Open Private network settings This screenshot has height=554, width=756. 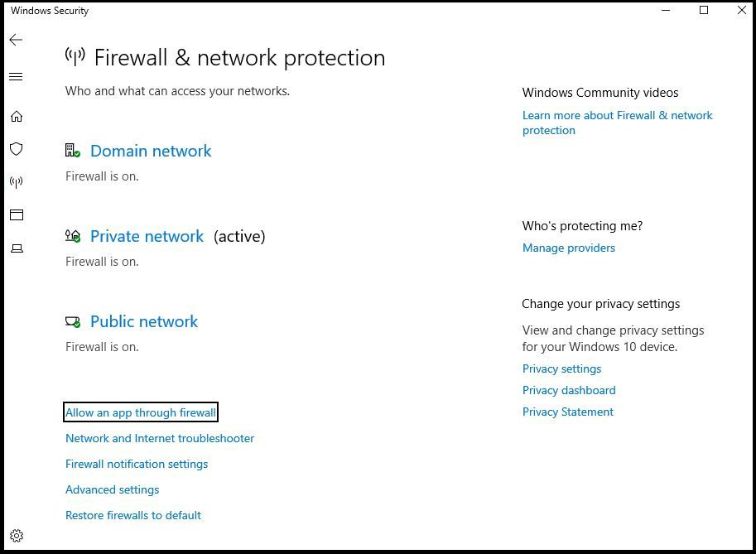pos(147,236)
